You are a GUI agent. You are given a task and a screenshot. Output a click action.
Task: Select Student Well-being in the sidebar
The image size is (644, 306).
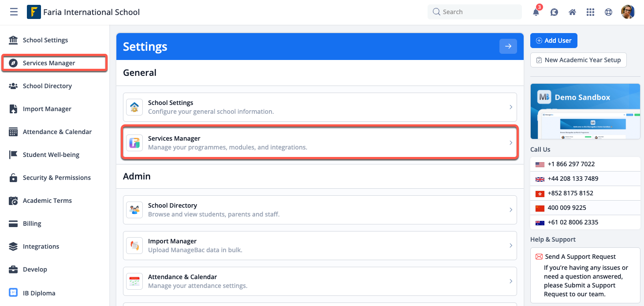coord(51,155)
